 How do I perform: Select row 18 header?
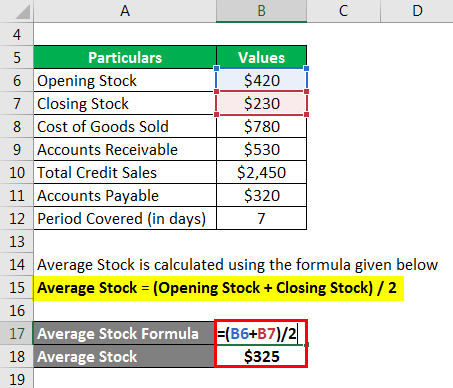click(17, 356)
